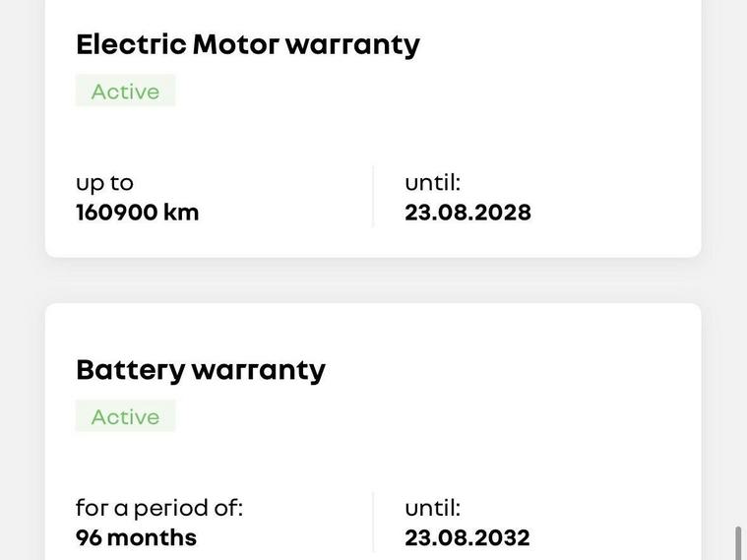Image resolution: width=747 pixels, height=560 pixels.
Task: Click 'until:' label in Battery warranty card
Action: [432, 508]
